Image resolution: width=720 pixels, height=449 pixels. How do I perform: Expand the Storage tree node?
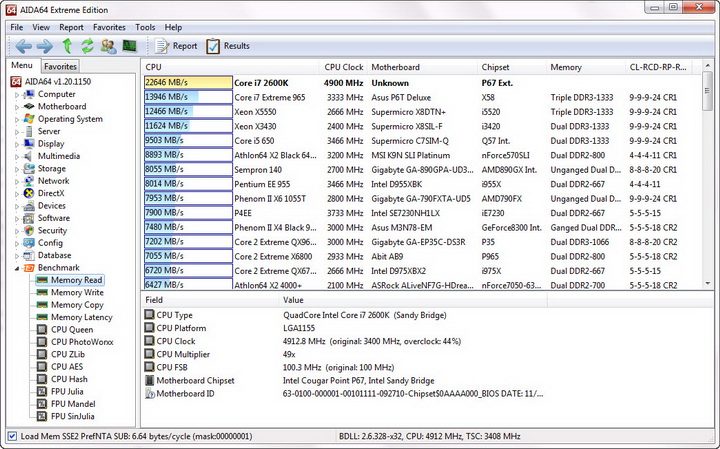coord(17,169)
